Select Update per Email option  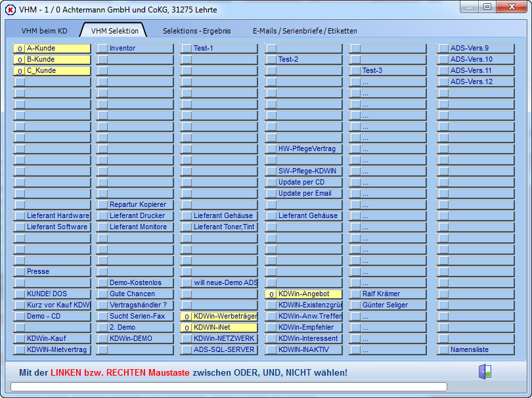pyautogui.click(x=303, y=193)
